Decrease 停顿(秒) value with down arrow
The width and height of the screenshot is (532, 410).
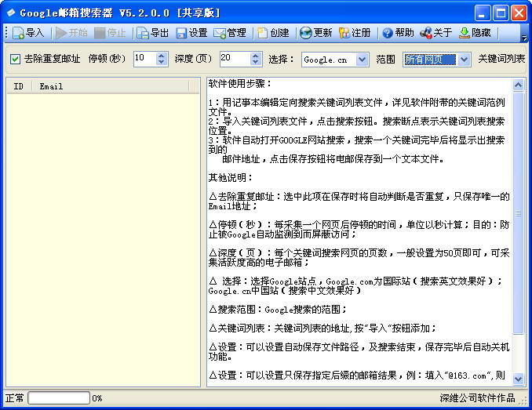pos(162,63)
